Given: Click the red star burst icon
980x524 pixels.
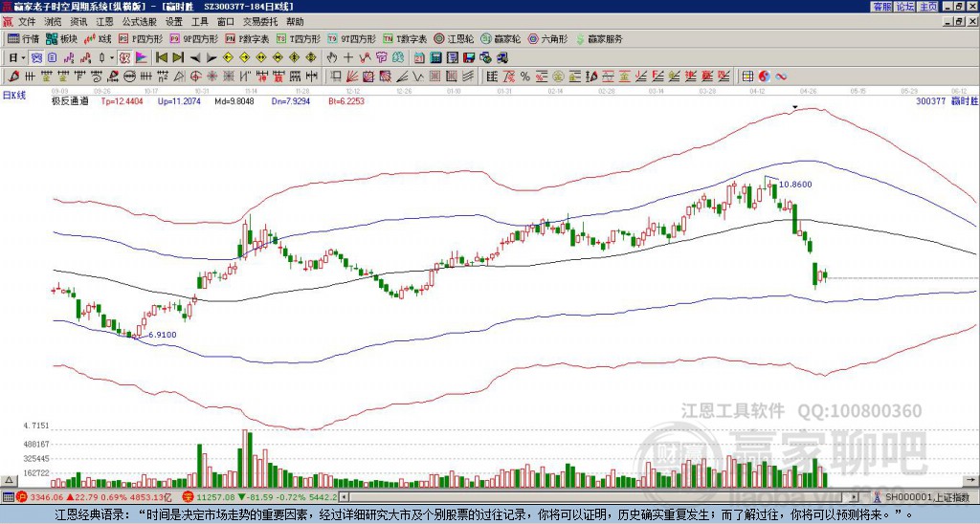Looking at the screenshot, I should 212,76.
